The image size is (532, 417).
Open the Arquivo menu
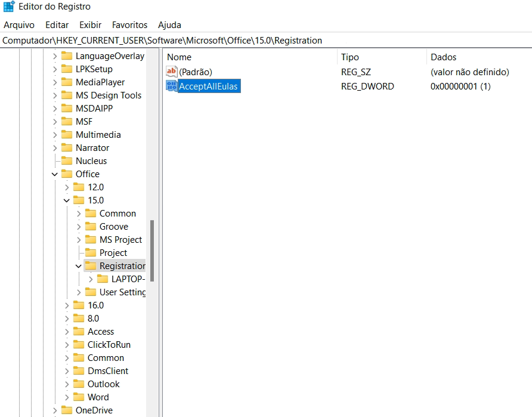click(19, 25)
